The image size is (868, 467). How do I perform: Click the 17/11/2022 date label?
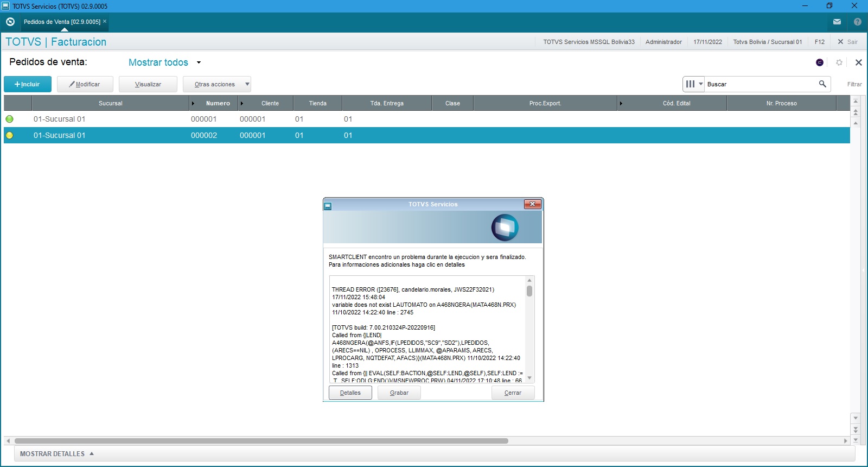[707, 42]
